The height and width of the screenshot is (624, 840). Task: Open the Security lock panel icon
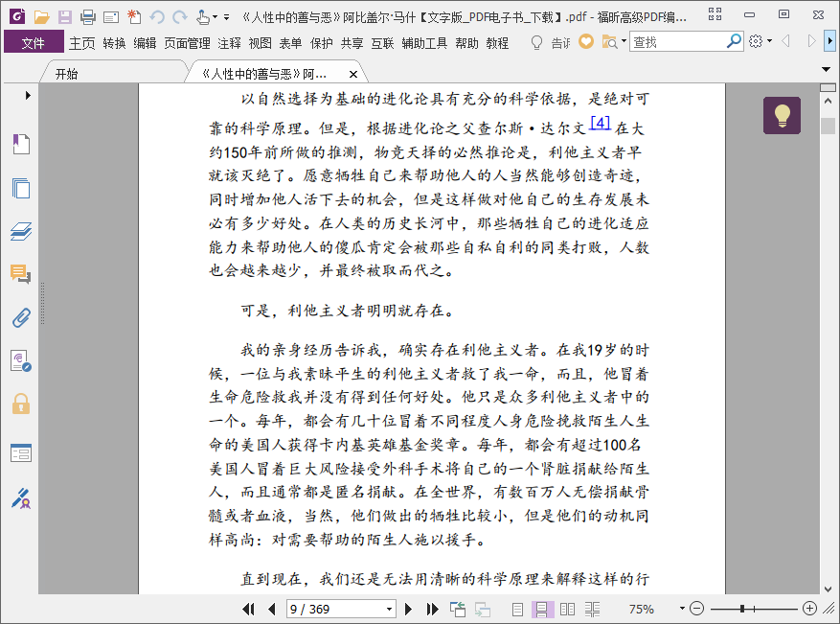[x=21, y=404]
